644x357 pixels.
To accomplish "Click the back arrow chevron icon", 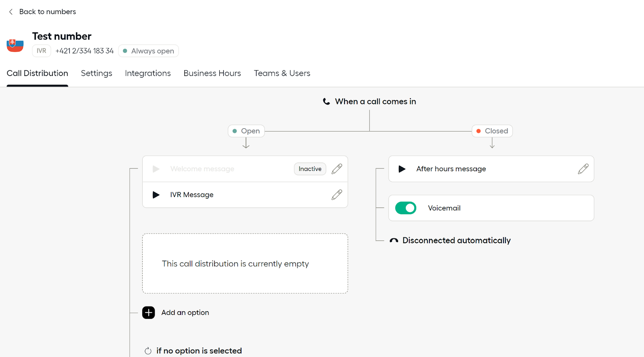I will click(x=11, y=12).
